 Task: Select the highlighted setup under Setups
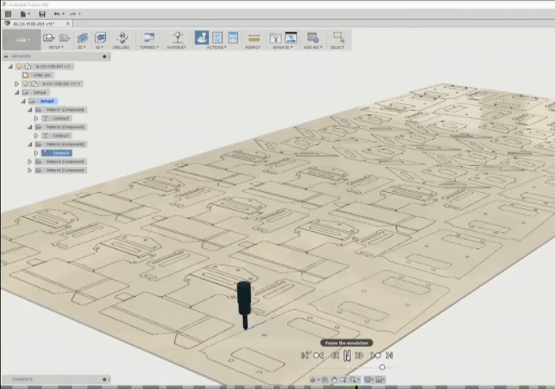click(43, 101)
